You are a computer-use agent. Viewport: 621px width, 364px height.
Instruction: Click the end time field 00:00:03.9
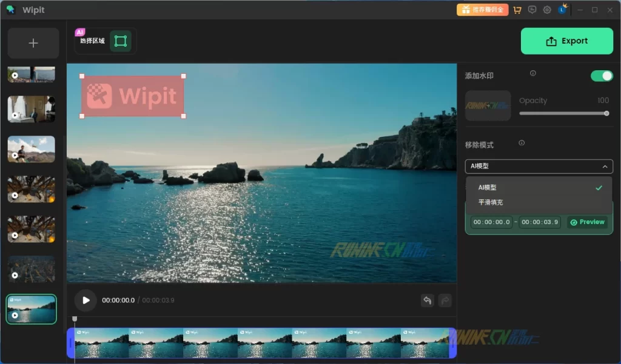(x=540, y=222)
